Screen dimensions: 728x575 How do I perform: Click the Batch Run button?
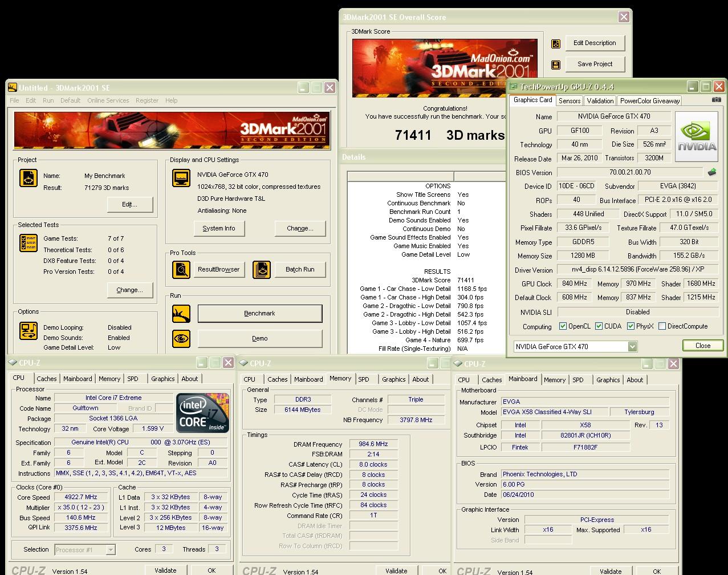[300, 269]
